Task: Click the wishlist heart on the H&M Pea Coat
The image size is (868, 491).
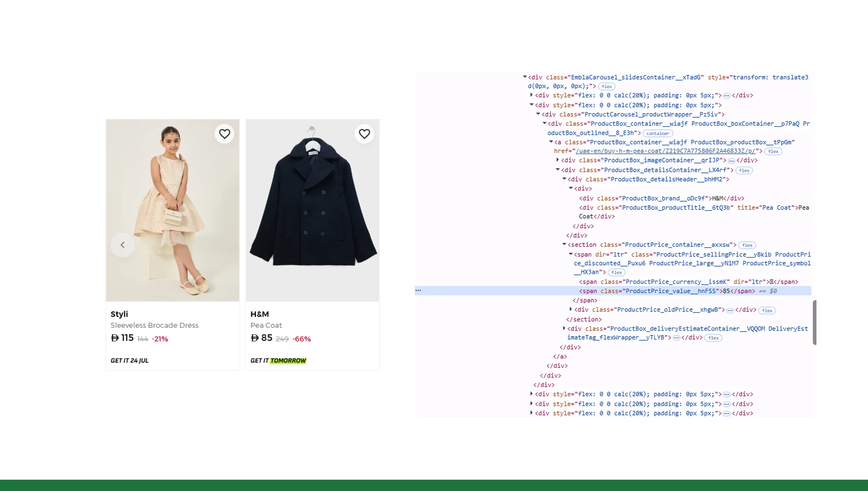Action: tap(364, 134)
